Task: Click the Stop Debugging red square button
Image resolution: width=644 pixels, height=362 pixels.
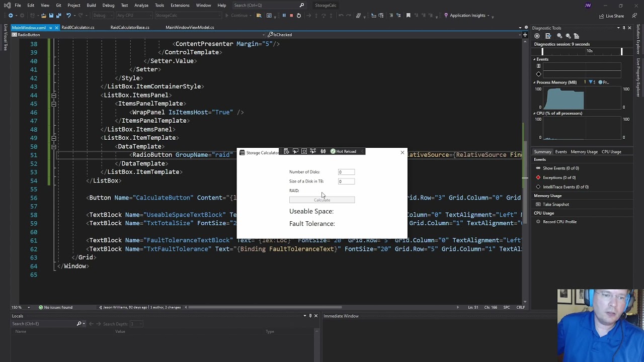Action: (x=291, y=16)
